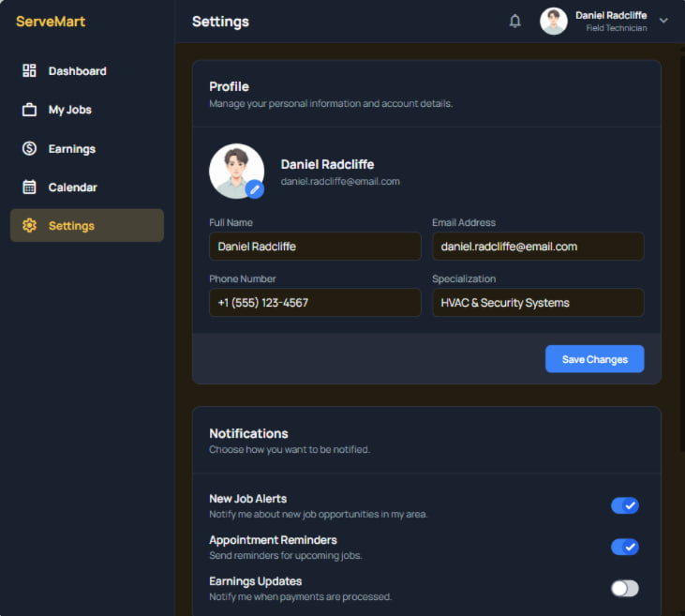This screenshot has width=685, height=616.
Task: Open Calendar page
Action: coord(87,188)
